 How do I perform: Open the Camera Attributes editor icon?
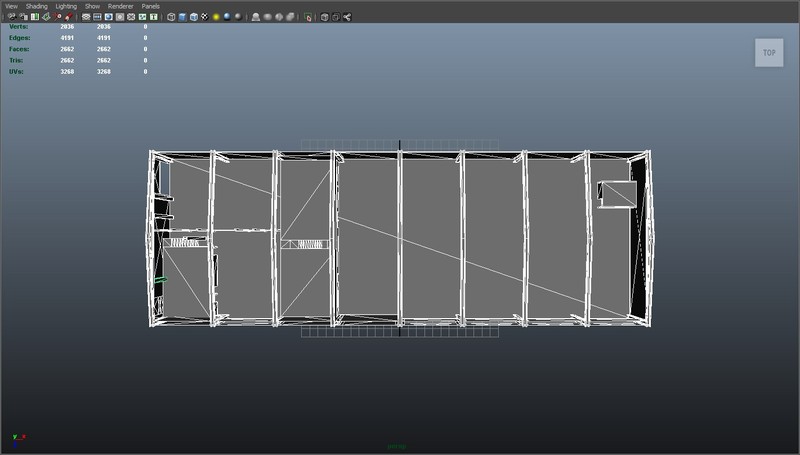click(x=21, y=17)
